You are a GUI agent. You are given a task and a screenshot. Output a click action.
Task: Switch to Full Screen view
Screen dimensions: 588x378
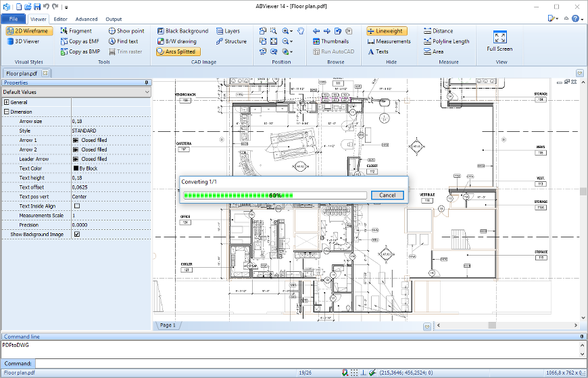click(499, 41)
